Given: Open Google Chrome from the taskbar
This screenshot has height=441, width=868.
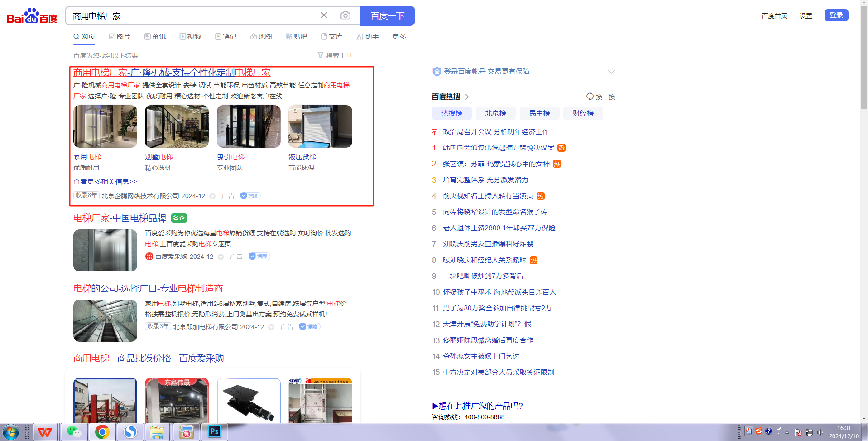Looking at the screenshot, I should (x=102, y=432).
